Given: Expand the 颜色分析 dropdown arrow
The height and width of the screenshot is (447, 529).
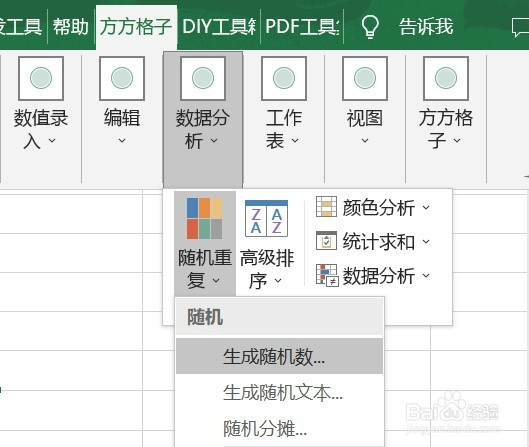Looking at the screenshot, I should [426, 207].
